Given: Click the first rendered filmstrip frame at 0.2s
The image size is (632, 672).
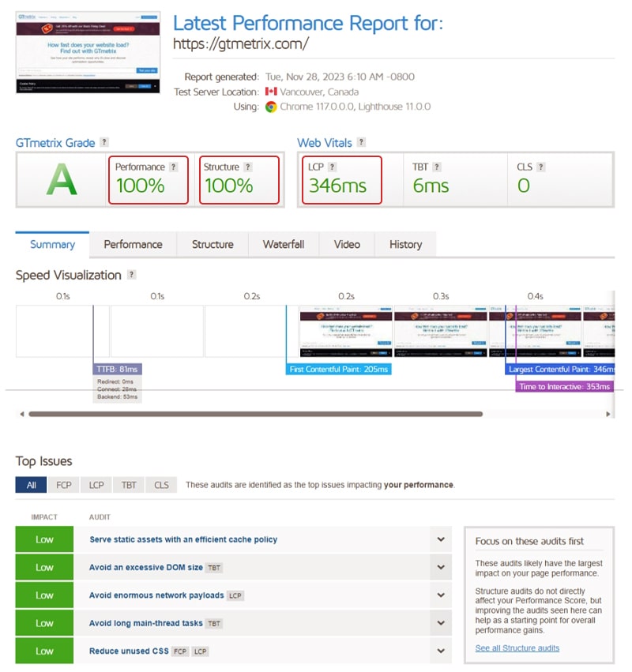Looking at the screenshot, I should coord(346,331).
